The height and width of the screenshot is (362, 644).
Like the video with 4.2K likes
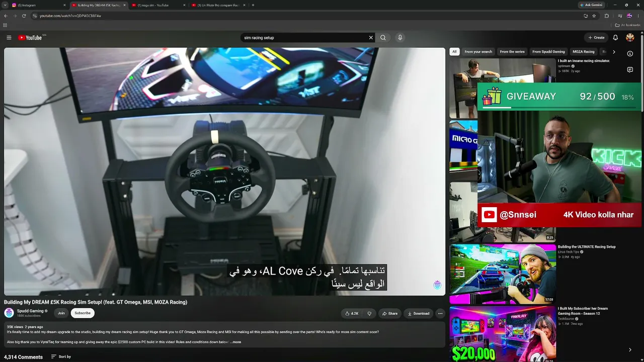pyautogui.click(x=352, y=313)
